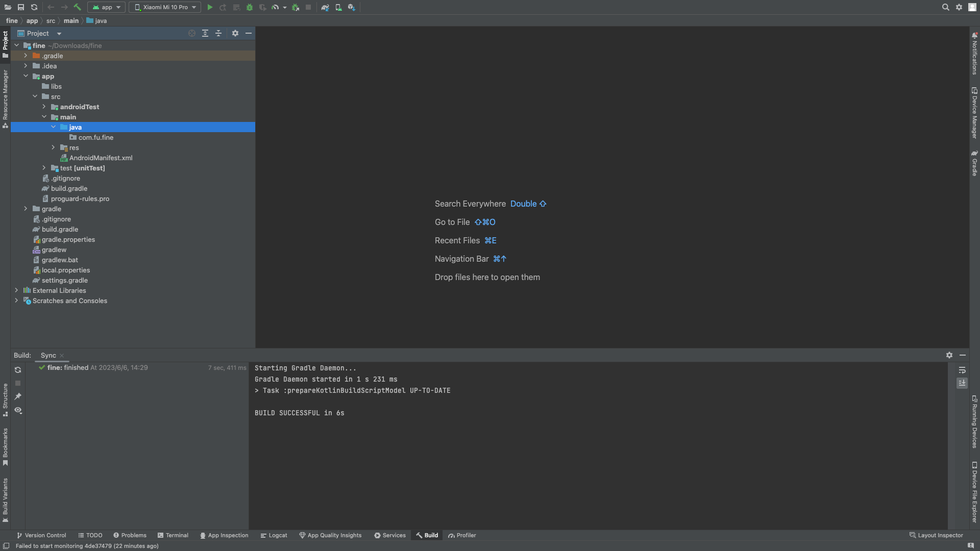Attach debugger to Android process icon
Viewport: 980px width, 551px height.
tap(296, 7)
